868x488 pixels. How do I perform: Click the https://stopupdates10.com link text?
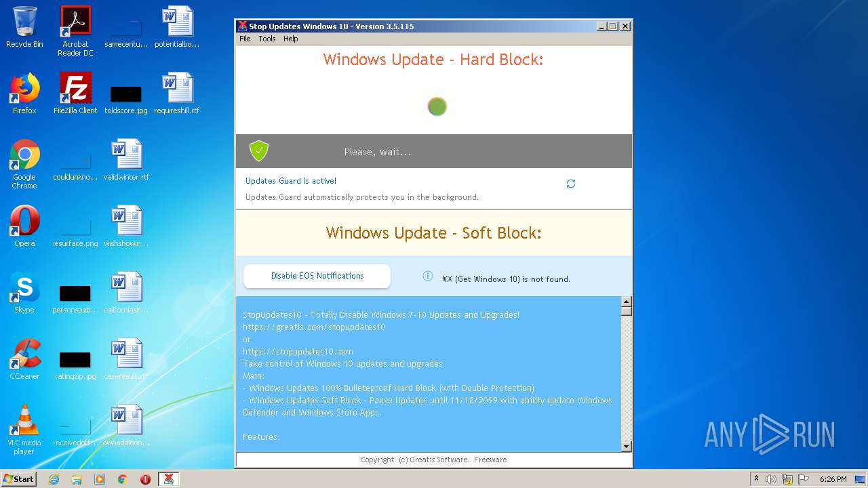pos(298,351)
